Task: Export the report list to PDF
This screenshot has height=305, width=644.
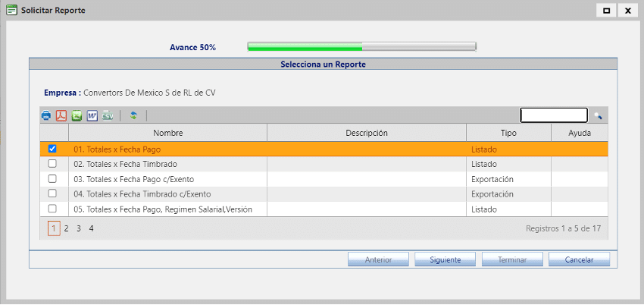Action: pos(61,116)
